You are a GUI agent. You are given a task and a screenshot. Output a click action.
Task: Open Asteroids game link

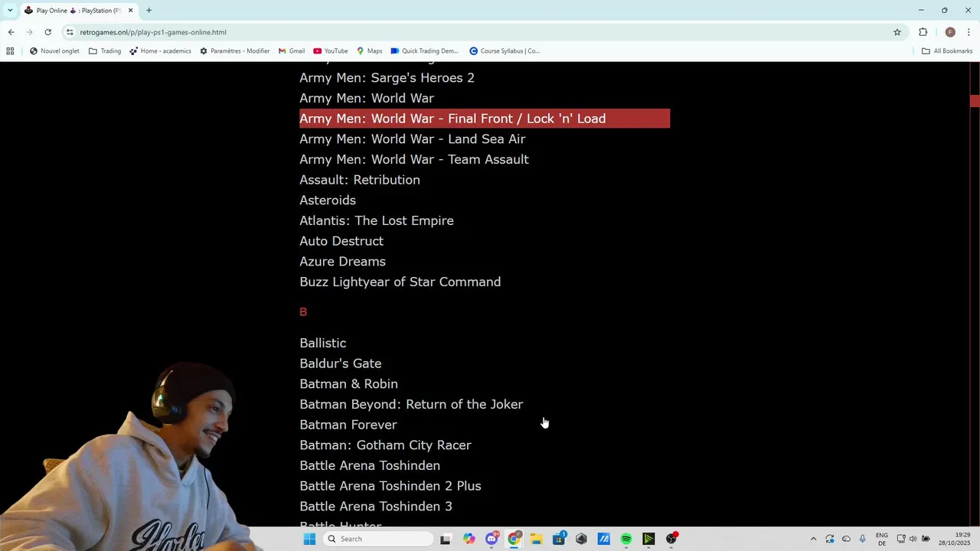(328, 201)
